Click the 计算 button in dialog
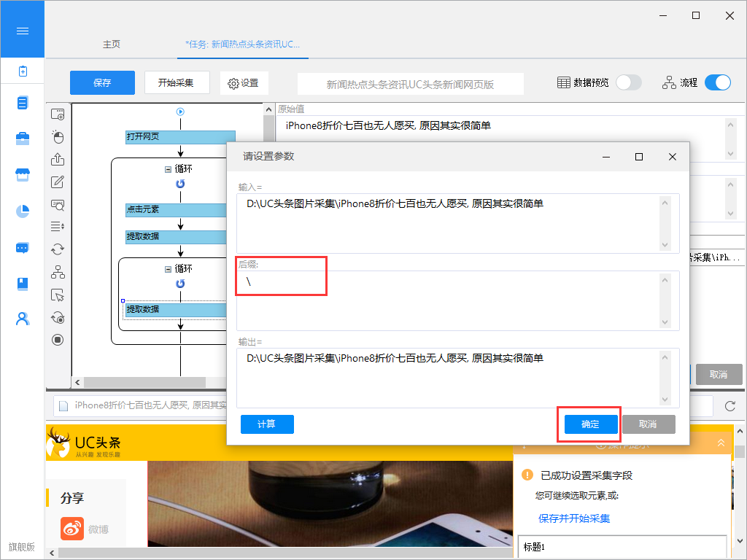Screen dimensions: 747x560 pos(267,424)
